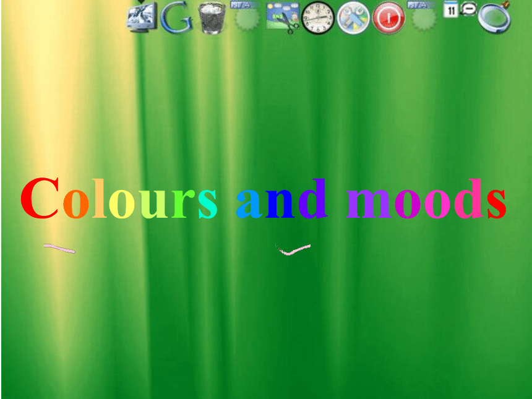Click the 'Colours' rainbow title word
The image size is (532, 399).
(x=118, y=198)
